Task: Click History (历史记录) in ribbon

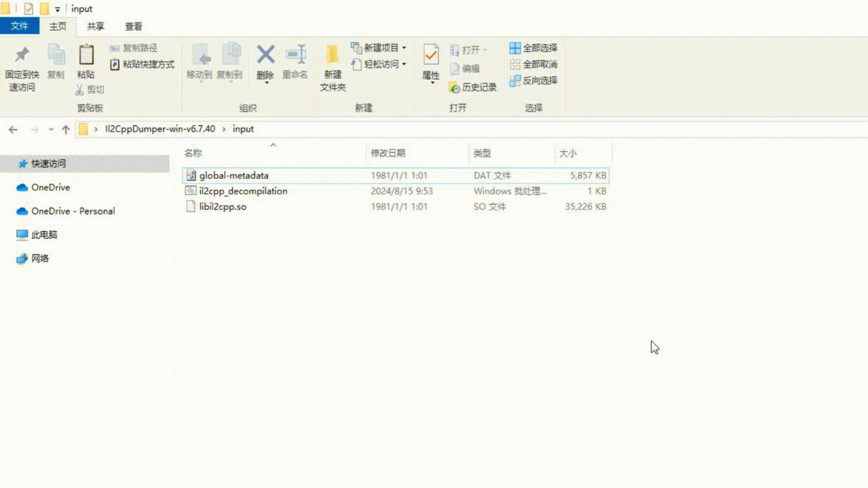Action: click(x=473, y=87)
